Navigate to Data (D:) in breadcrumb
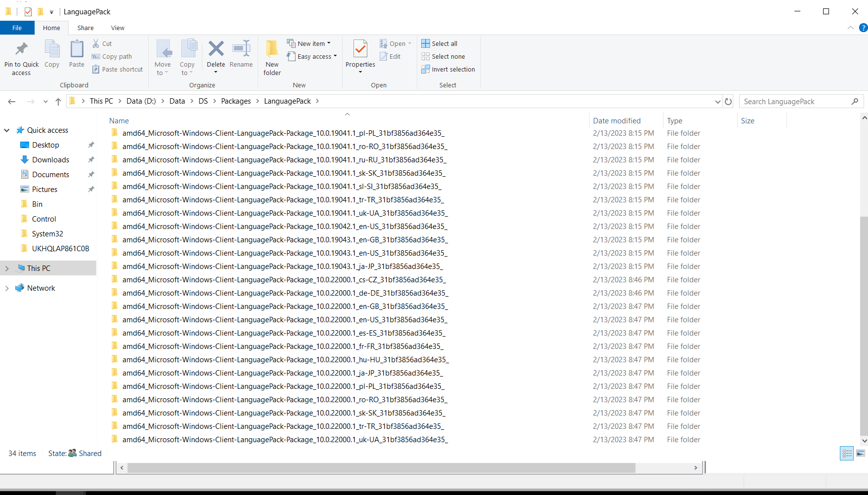The image size is (868, 495). 141,101
